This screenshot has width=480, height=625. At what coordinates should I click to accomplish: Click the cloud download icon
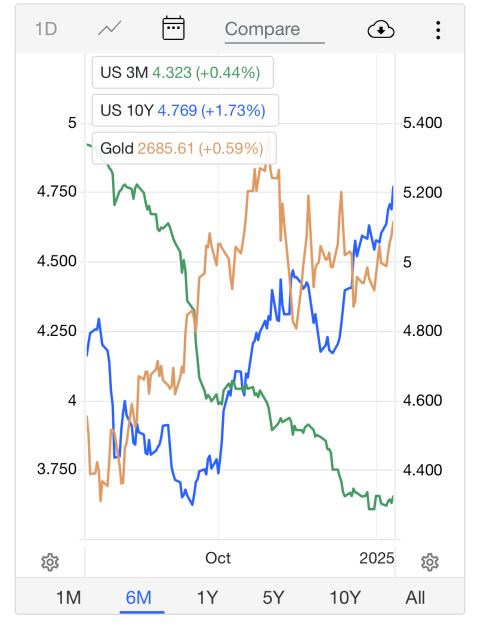[x=381, y=30]
